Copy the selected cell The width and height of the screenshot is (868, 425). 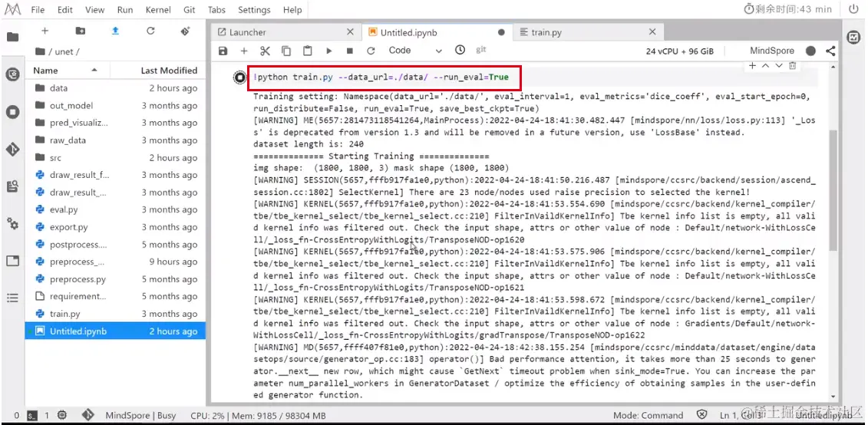coord(286,51)
